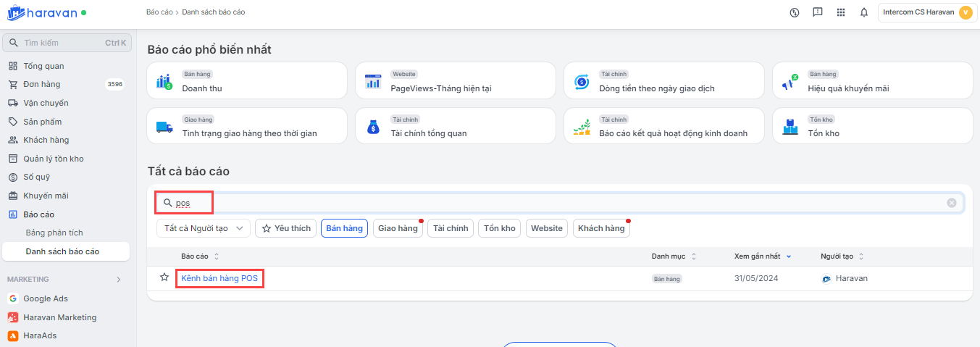The width and height of the screenshot is (980, 347).
Task: Star the Kênh bán hàng POS report
Action: pyautogui.click(x=164, y=277)
